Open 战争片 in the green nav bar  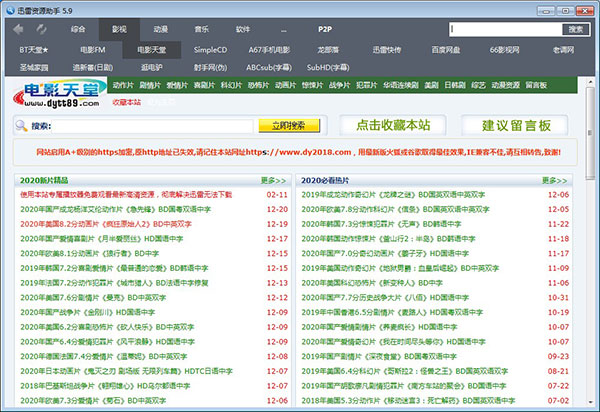click(339, 85)
